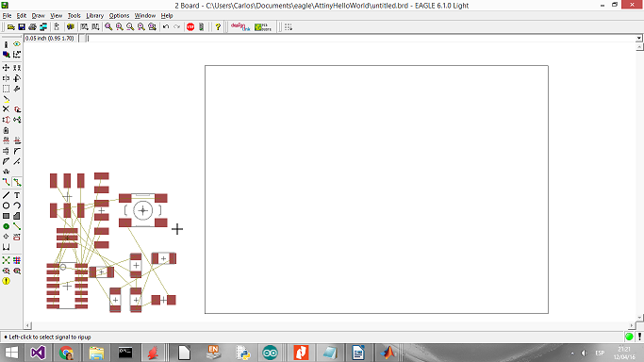Select the green Via tool

coord(6,226)
